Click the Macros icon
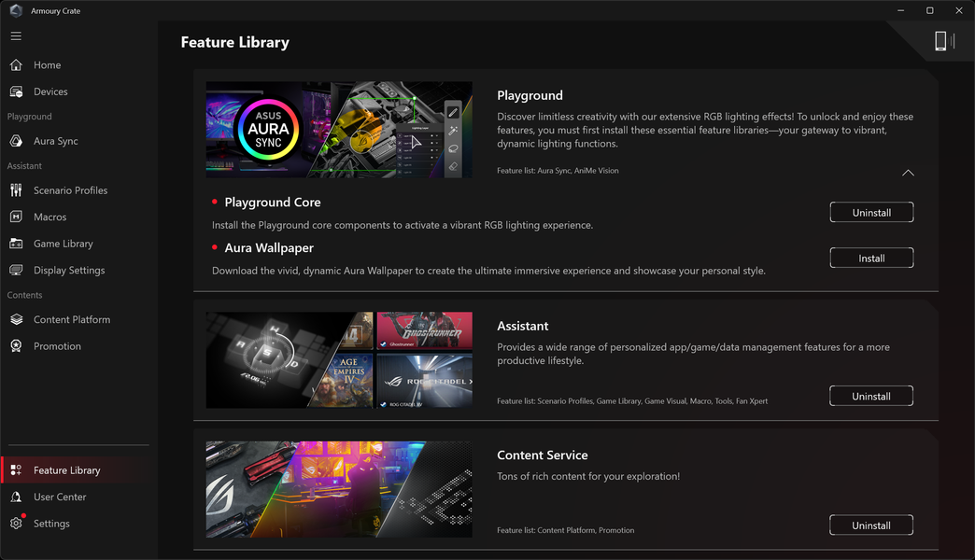Image resolution: width=975 pixels, height=560 pixels. (x=16, y=217)
